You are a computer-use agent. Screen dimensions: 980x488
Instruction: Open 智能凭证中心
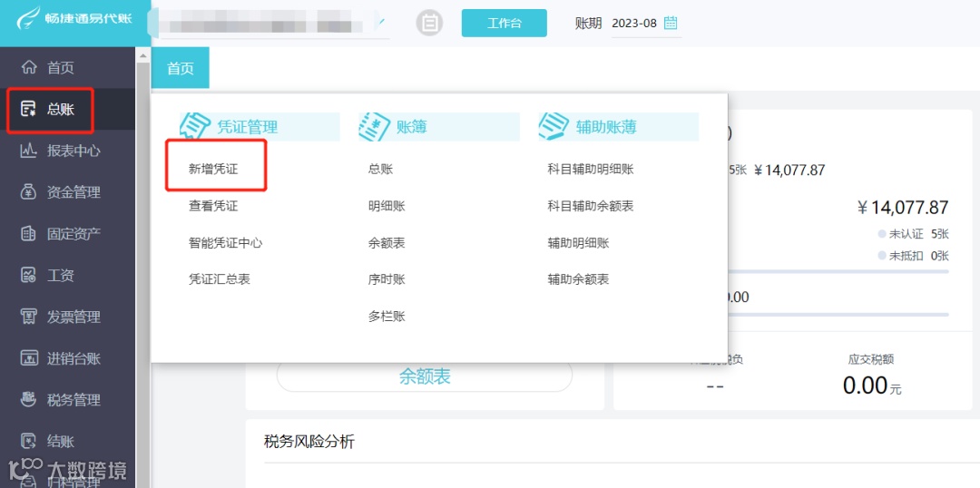[226, 242]
